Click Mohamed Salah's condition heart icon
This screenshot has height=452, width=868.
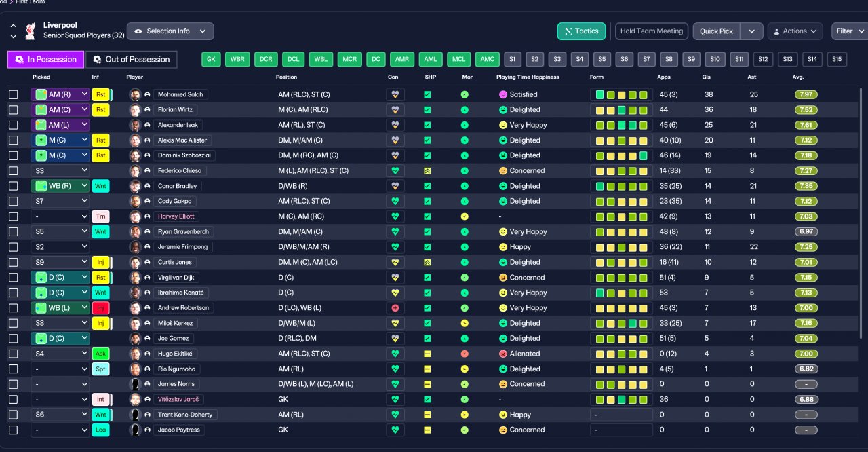(x=395, y=95)
